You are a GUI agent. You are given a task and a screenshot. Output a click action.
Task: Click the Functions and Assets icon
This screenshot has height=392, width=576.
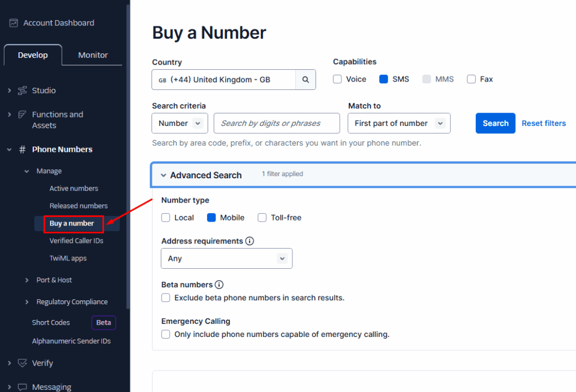(22, 115)
